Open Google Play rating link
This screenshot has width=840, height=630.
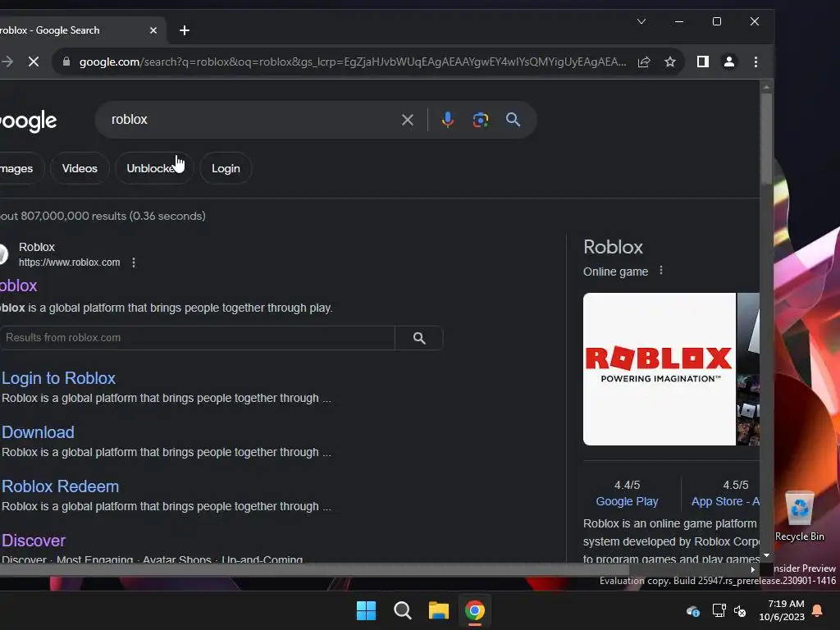click(x=627, y=501)
